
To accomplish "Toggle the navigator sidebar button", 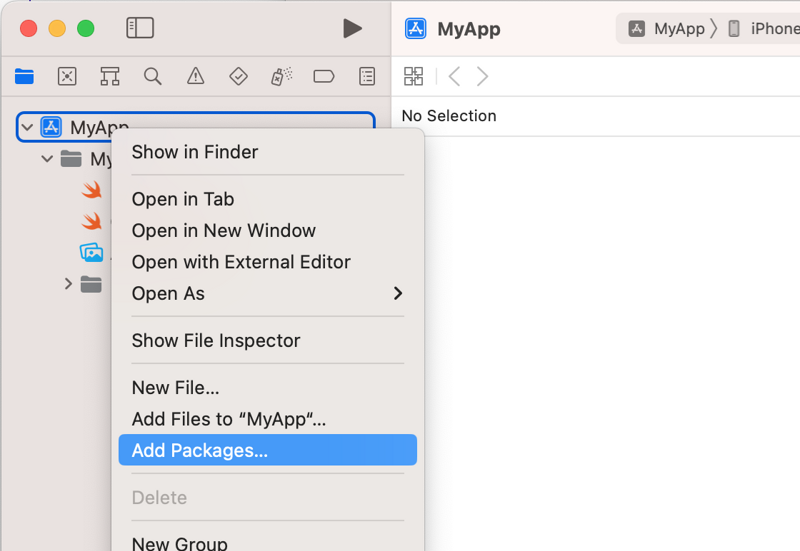I will [140, 28].
